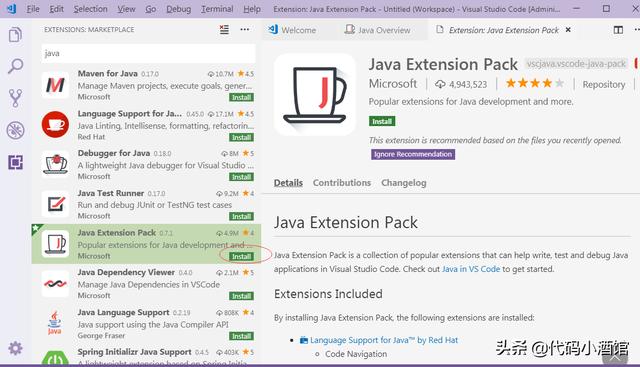Click the Spring Initializr extension icon
The image size is (640, 367).
(55, 358)
